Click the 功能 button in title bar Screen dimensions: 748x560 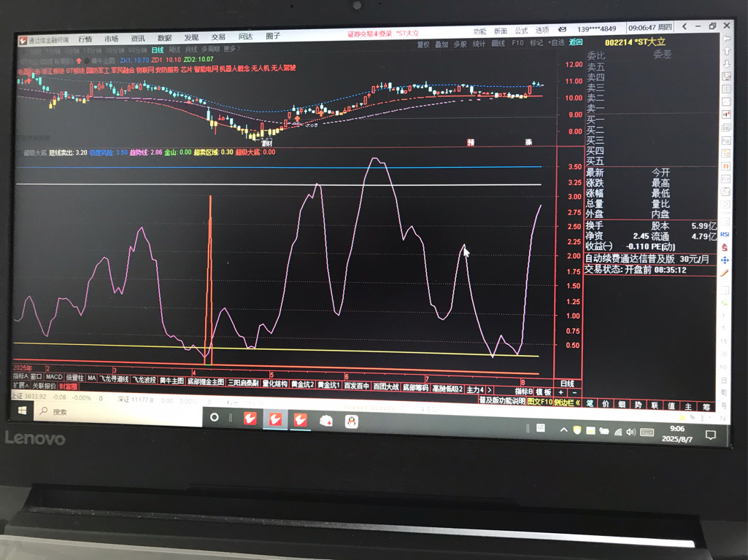coord(480,31)
